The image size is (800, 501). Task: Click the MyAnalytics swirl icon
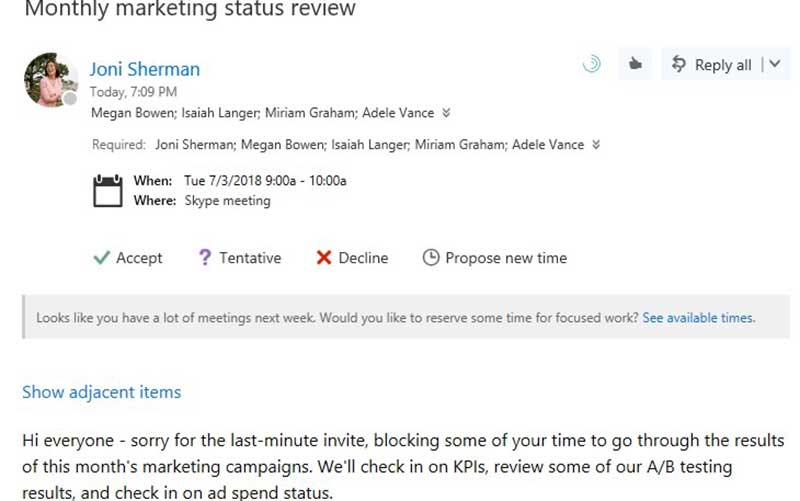tap(591, 65)
